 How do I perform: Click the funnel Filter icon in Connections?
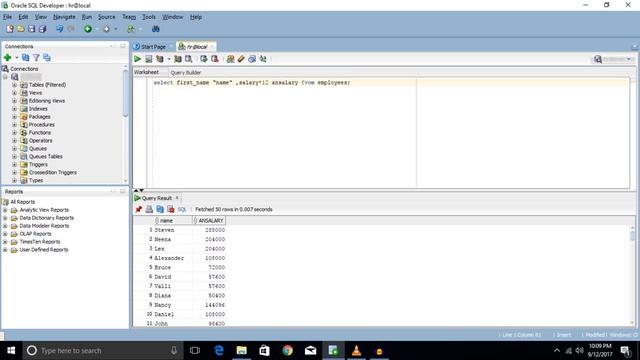point(36,58)
